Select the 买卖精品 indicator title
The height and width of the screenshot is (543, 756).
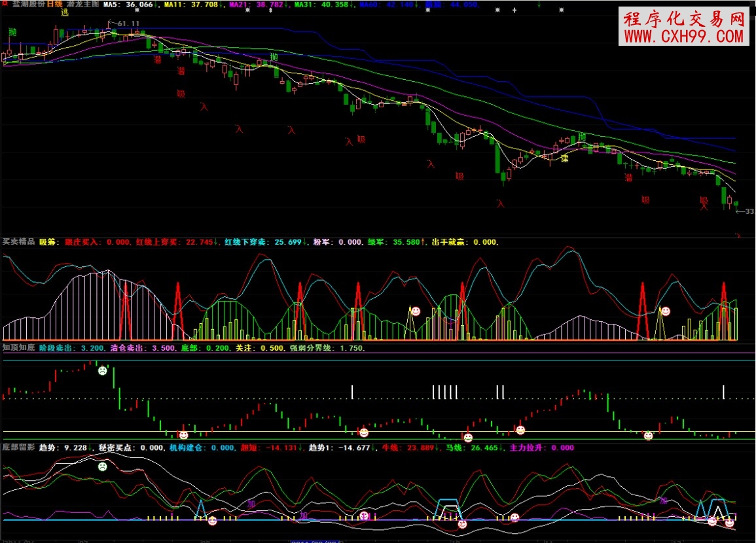[18, 241]
